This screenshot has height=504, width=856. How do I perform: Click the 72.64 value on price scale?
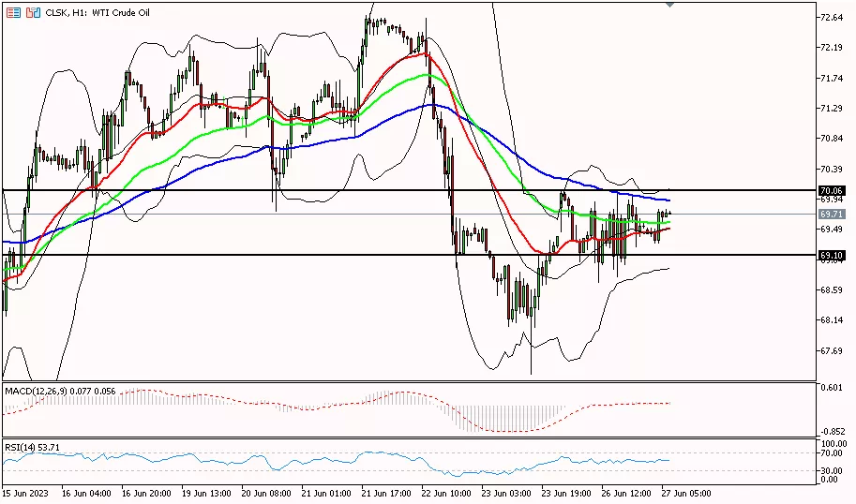pyautogui.click(x=831, y=18)
